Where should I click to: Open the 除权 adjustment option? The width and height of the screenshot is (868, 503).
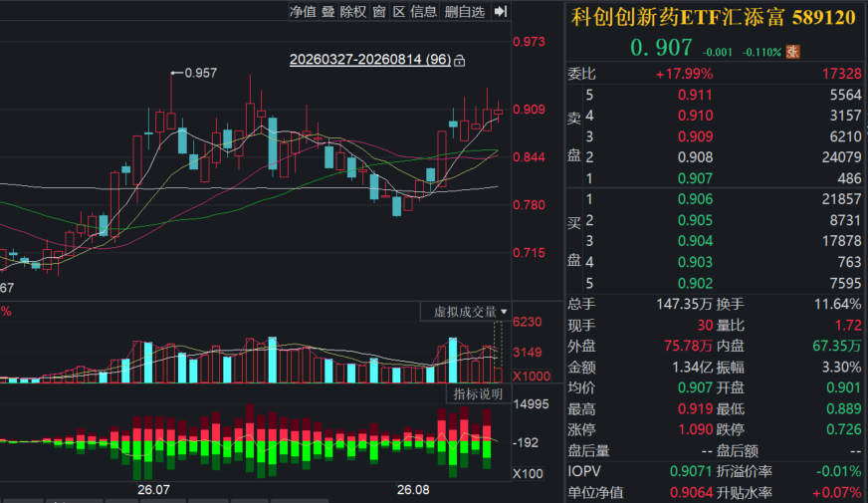[353, 12]
